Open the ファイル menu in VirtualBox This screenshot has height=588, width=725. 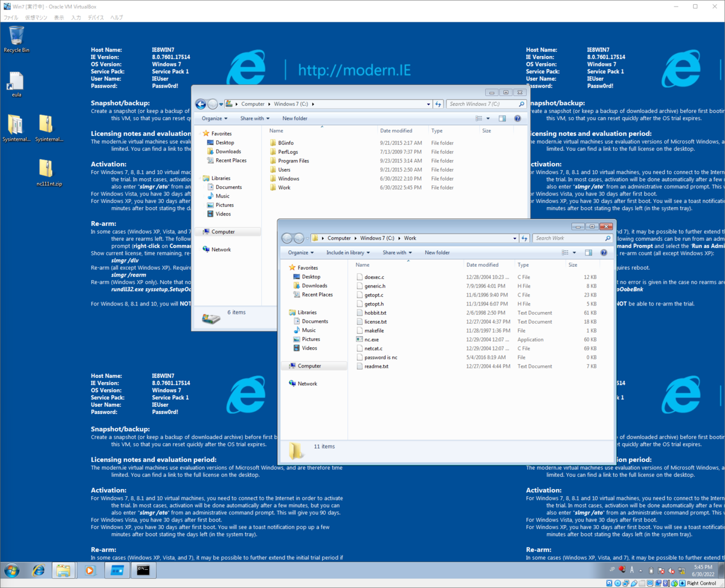(x=11, y=18)
